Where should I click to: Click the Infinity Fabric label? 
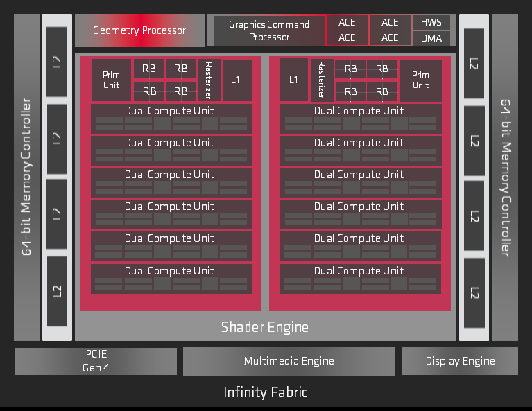tap(266, 392)
